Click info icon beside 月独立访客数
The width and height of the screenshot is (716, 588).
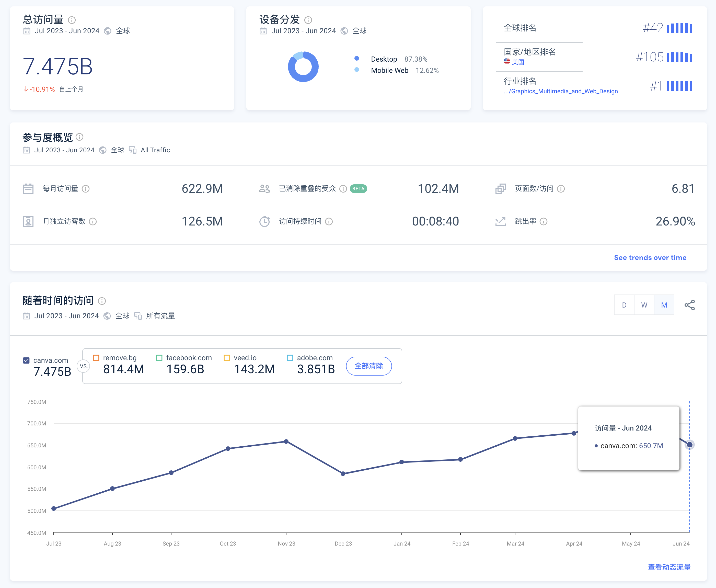[x=93, y=221]
